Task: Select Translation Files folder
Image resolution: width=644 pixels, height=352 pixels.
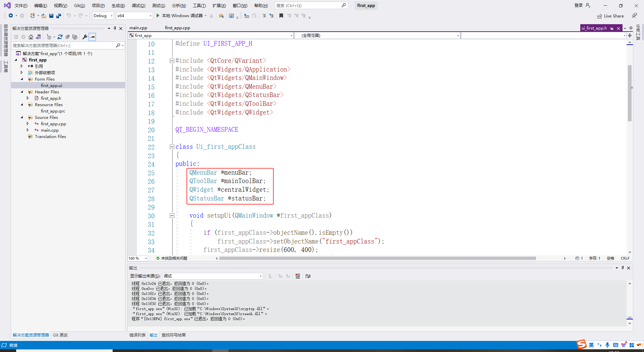Action: [x=50, y=137]
